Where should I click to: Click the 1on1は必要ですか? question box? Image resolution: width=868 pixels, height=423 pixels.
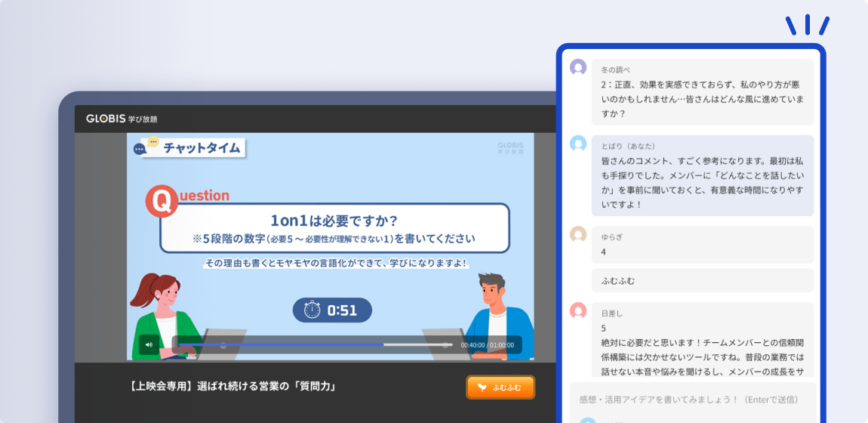[334, 228]
